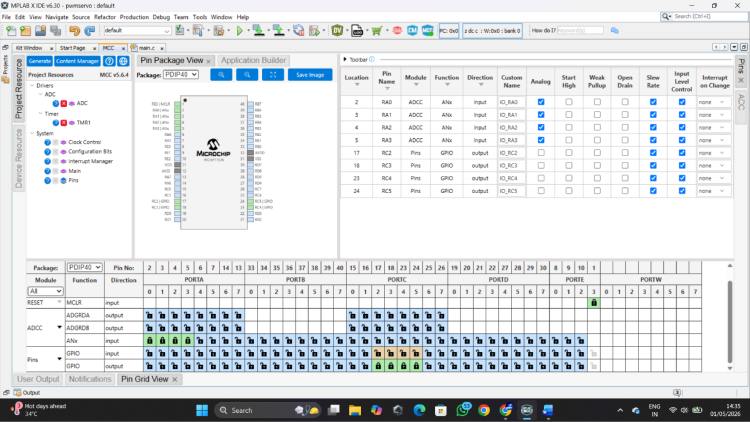Image resolution: width=750 pixels, height=422 pixels.
Task: Open WhatsApp from the taskbar
Action: (463, 410)
